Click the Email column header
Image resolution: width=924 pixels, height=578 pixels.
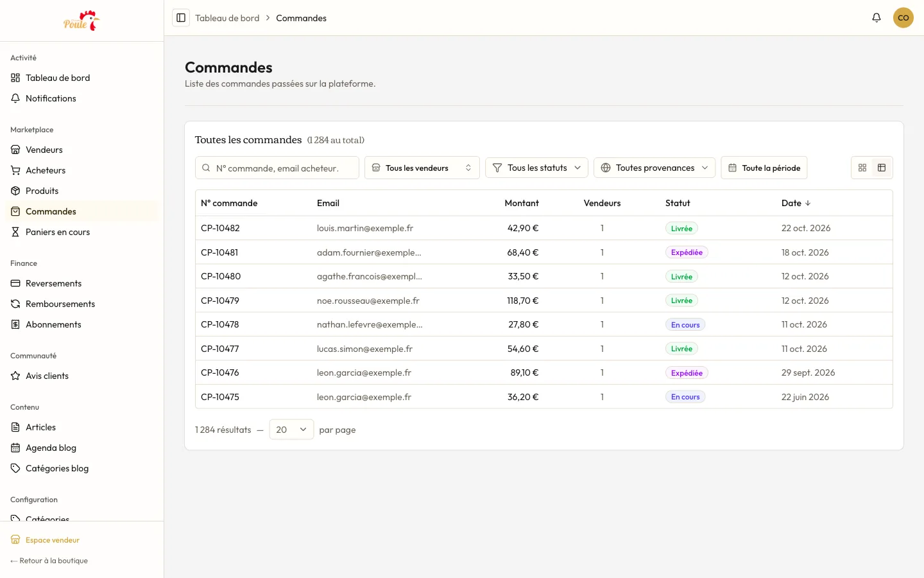328,203
